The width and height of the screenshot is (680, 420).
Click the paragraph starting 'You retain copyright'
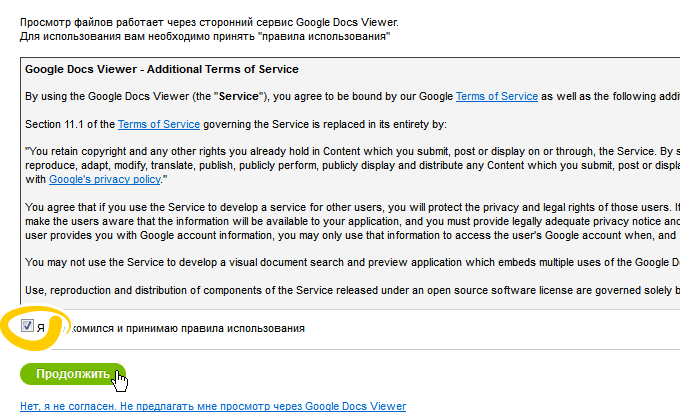click(x=353, y=165)
